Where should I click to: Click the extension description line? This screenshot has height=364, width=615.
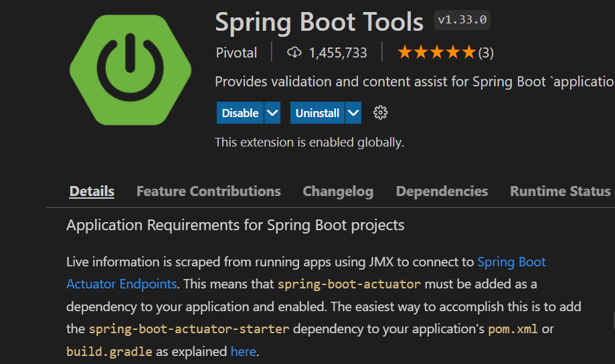point(415,82)
